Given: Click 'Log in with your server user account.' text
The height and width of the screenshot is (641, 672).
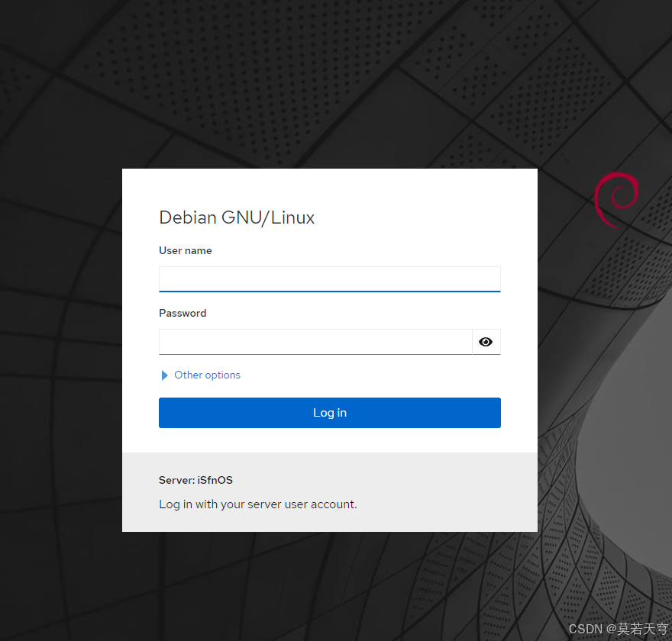Looking at the screenshot, I should 257,504.
